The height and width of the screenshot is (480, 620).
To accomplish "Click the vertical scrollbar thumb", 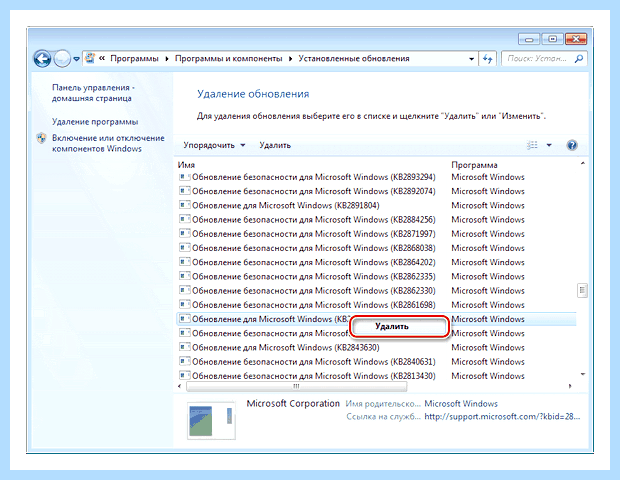I will pyautogui.click(x=582, y=290).
